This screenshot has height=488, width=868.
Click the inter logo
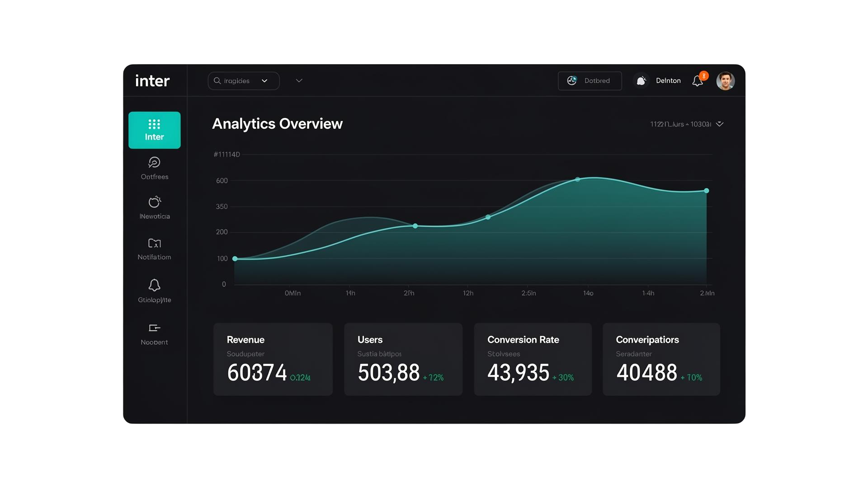pyautogui.click(x=152, y=81)
